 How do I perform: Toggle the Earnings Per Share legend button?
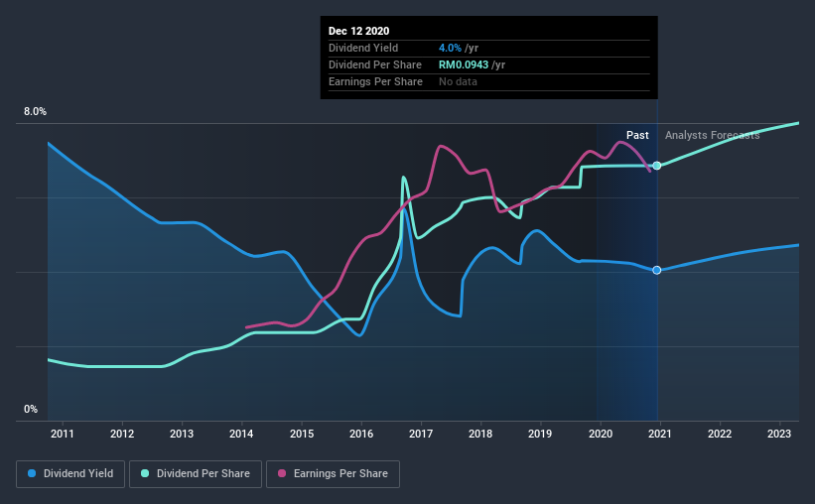coord(334,474)
